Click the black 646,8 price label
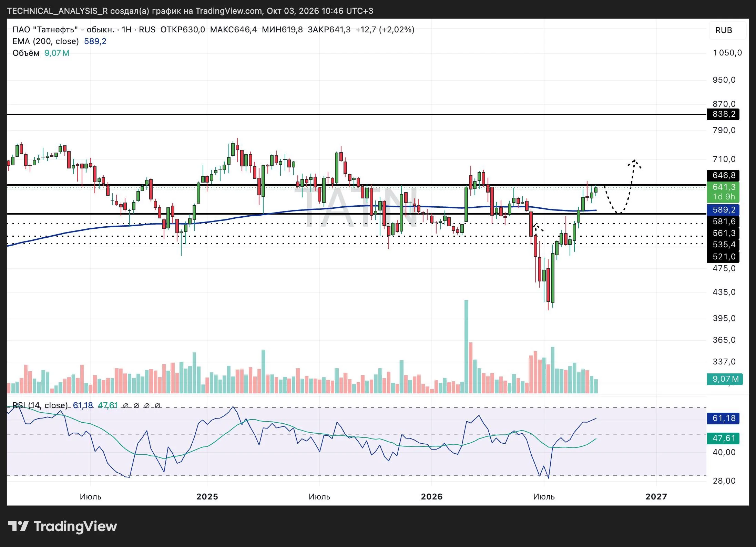Image resolution: width=756 pixels, height=547 pixels. click(724, 175)
